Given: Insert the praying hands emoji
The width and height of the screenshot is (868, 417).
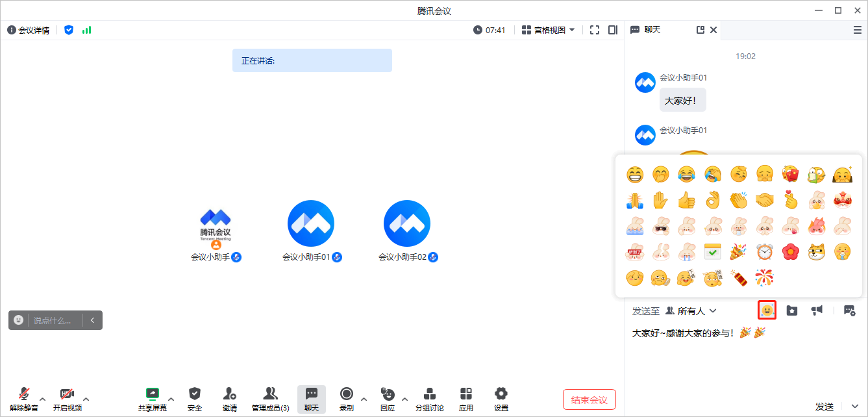Looking at the screenshot, I should [634, 200].
